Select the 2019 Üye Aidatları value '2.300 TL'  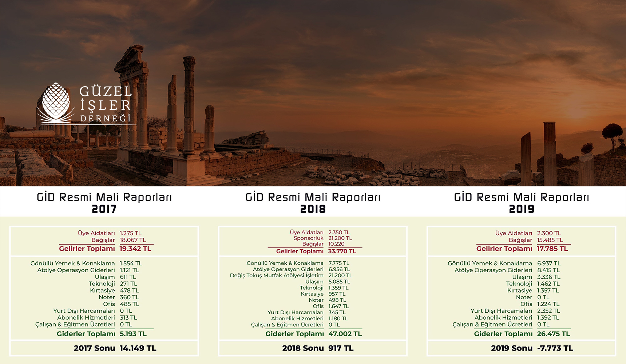point(549,233)
